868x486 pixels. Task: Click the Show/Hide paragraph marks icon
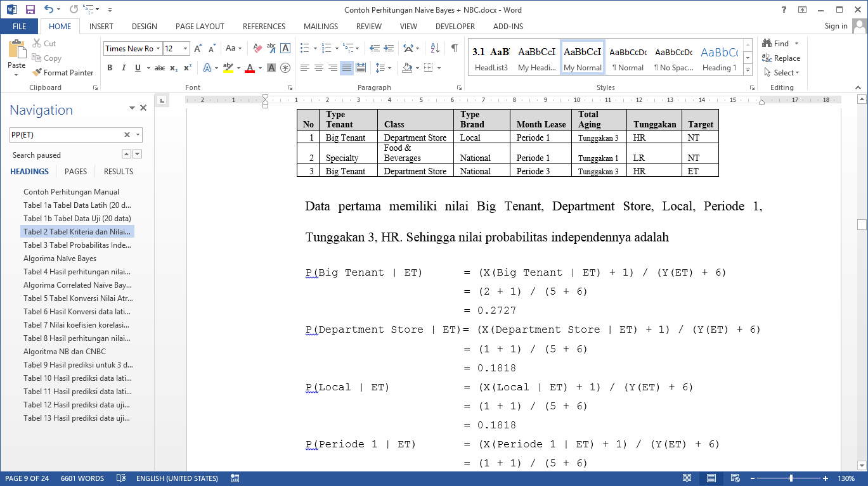coord(454,48)
